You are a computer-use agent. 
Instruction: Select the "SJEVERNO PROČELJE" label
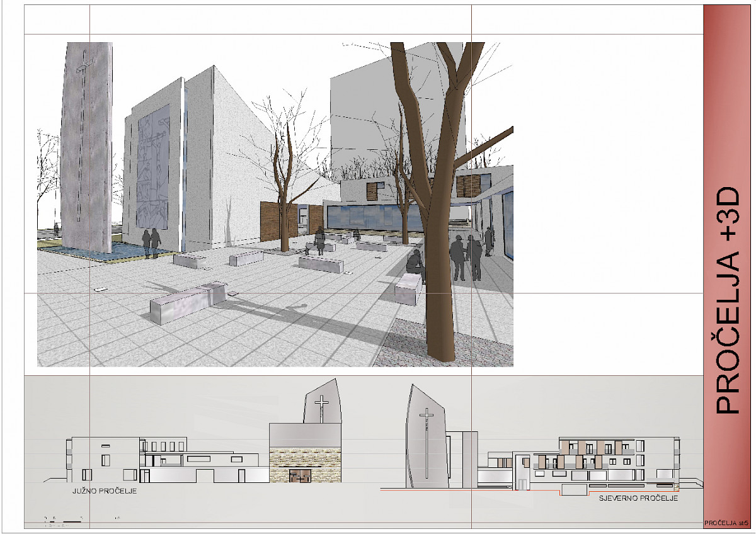click(638, 498)
